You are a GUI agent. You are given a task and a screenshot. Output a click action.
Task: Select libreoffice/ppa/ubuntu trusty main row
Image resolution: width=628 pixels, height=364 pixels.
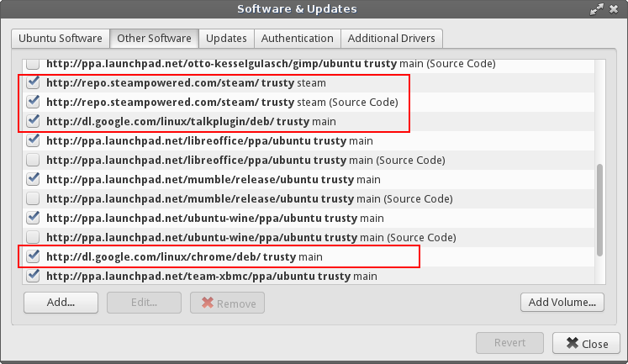pos(309,141)
